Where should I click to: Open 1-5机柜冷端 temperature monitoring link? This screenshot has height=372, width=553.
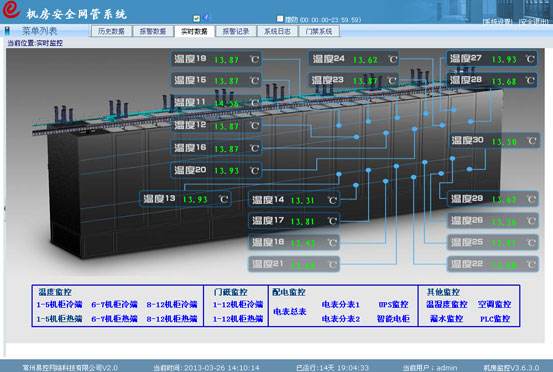tap(59, 304)
